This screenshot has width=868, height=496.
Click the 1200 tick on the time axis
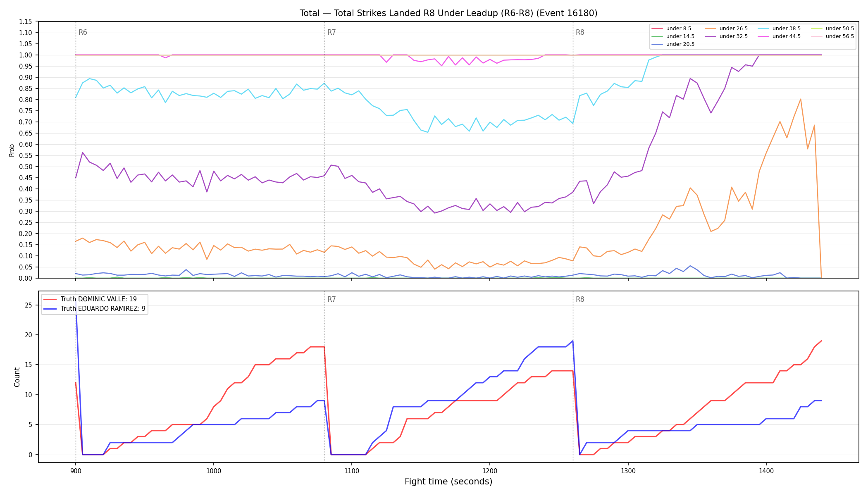point(490,471)
